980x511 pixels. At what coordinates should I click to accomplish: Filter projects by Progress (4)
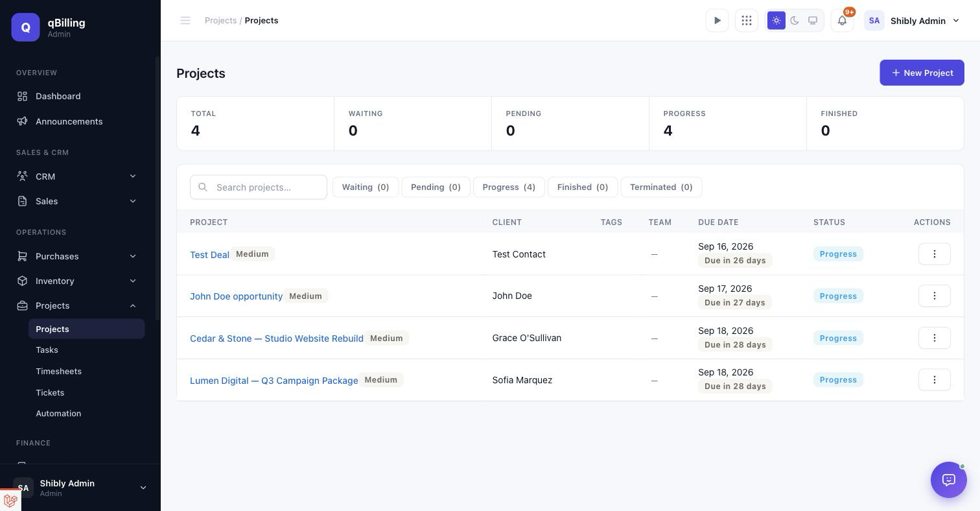pyautogui.click(x=509, y=187)
